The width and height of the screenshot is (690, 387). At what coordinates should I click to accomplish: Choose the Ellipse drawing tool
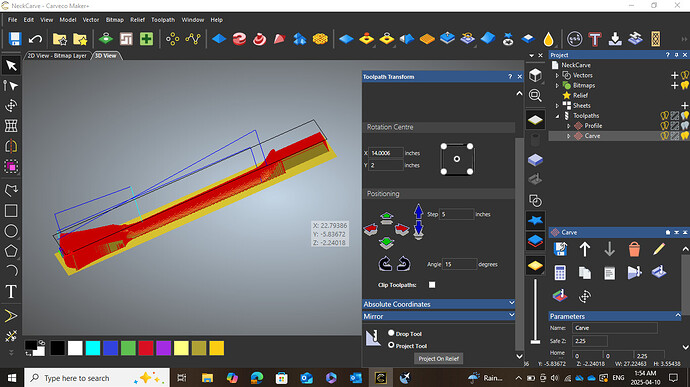[x=11, y=231]
